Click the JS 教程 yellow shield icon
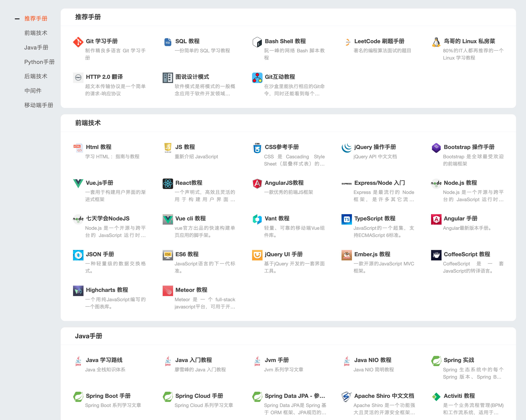 (x=168, y=148)
